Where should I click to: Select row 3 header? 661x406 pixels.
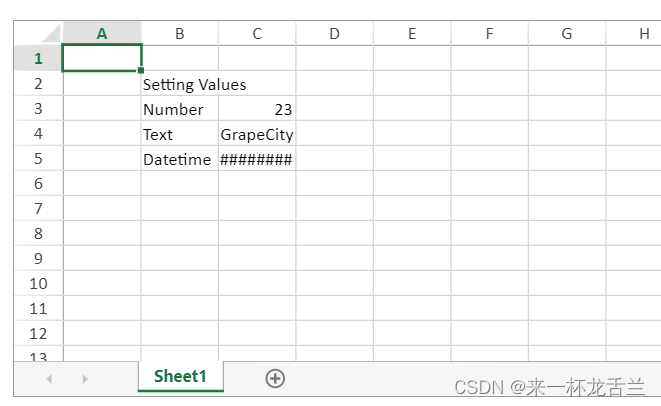point(38,109)
